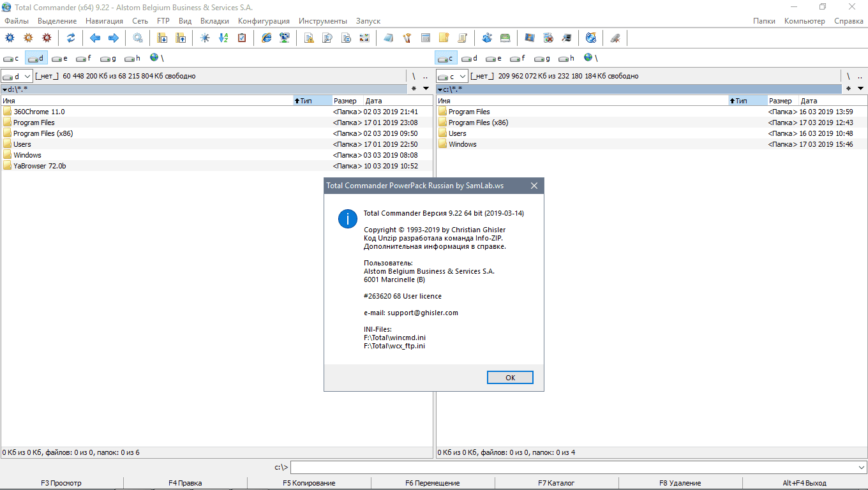
Task: Open the Выделение menu
Action: [57, 21]
